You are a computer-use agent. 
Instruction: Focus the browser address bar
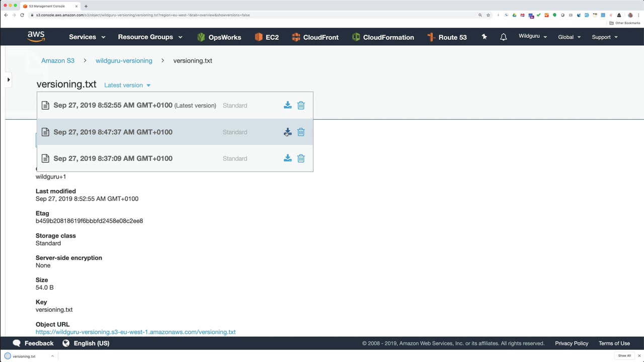click(252, 15)
